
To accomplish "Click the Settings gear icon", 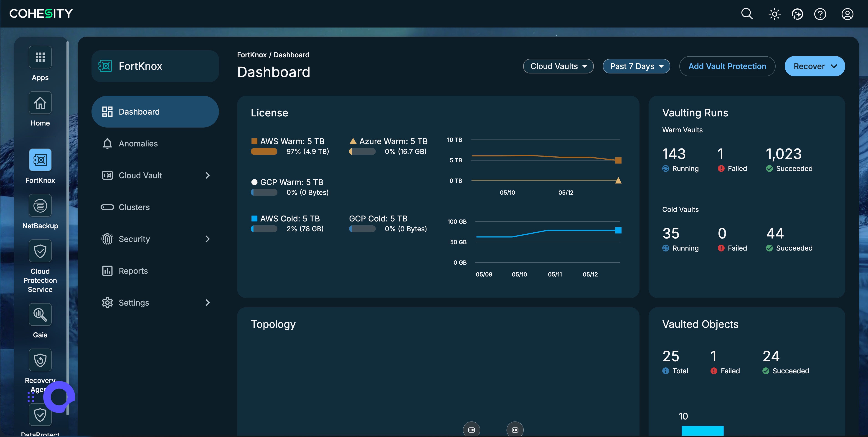I will 107,303.
